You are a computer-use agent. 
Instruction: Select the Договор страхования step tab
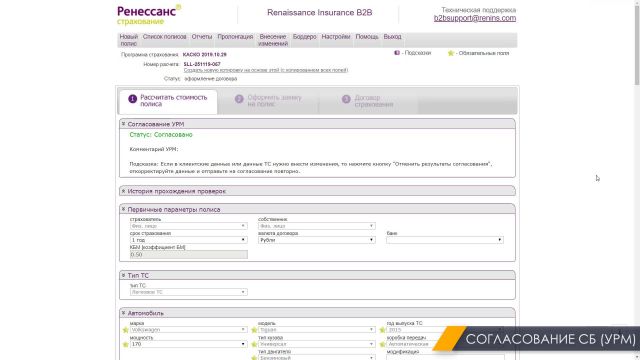point(368,101)
